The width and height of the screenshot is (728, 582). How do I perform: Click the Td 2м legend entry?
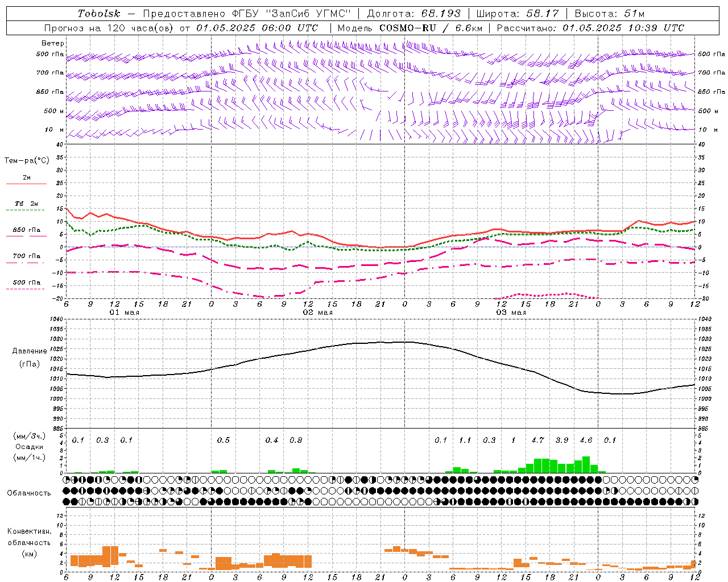pyautogui.click(x=27, y=203)
